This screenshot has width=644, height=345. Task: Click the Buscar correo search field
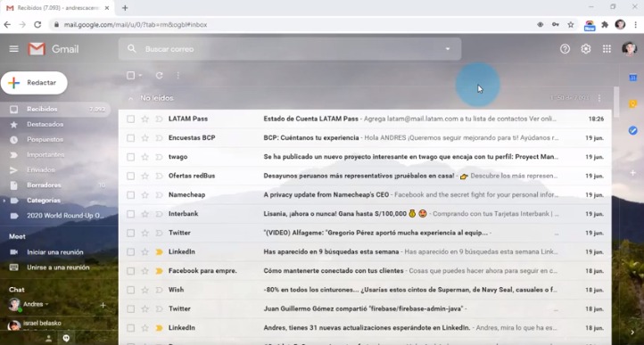pyautogui.click(x=290, y=49)
